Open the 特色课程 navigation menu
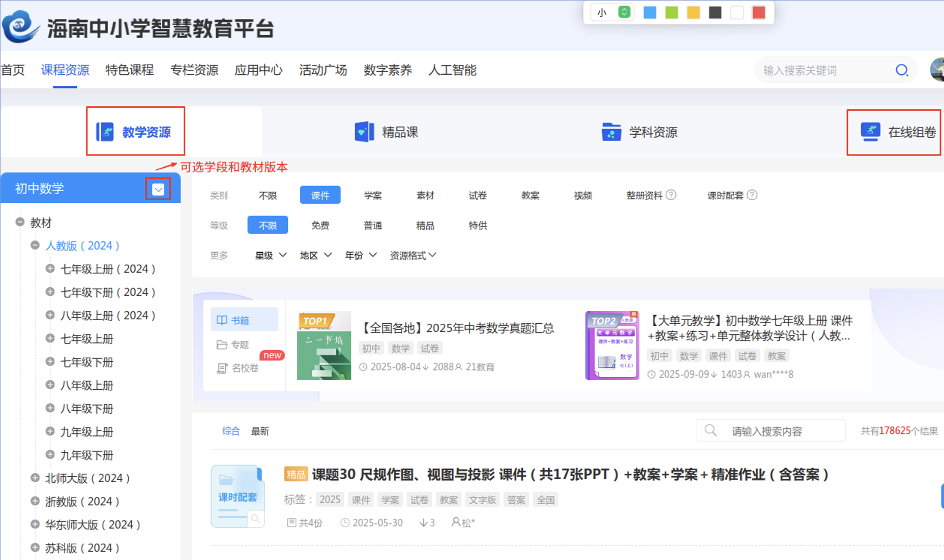 tap(129, 70)
